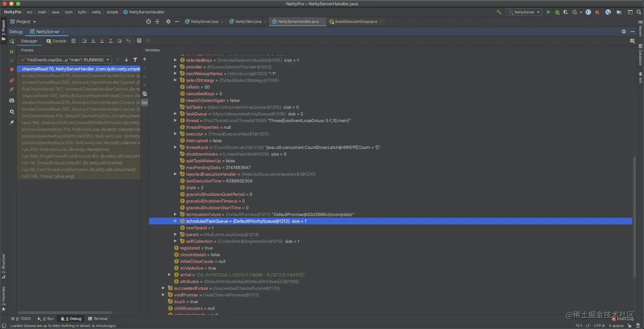Resume program in the debug sidebar
Viewport: 644px width, 329px height.
(11, 51)
